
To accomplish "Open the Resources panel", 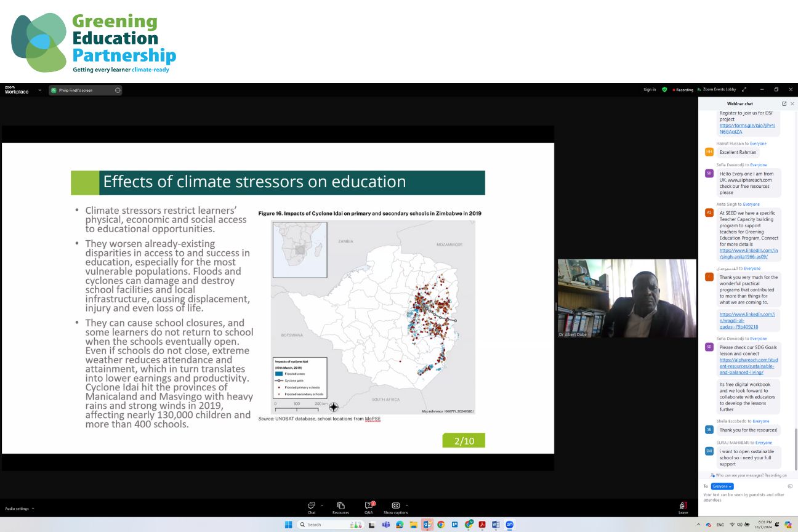I will point(341,506).
